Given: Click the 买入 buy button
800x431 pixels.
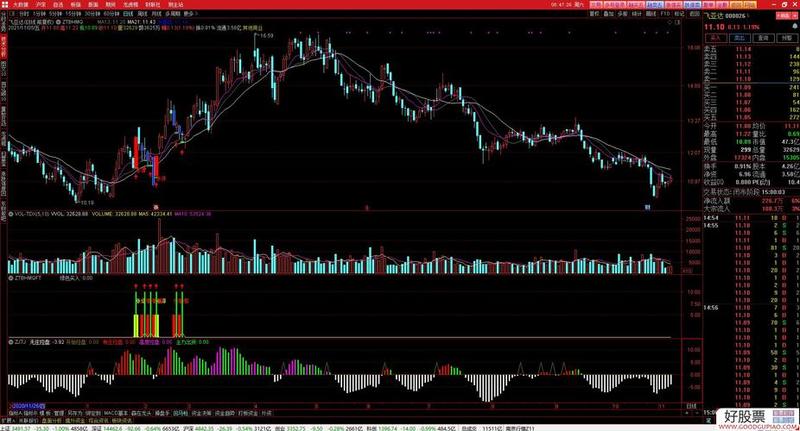Looking at the screenshot, I should click(716, 38).
